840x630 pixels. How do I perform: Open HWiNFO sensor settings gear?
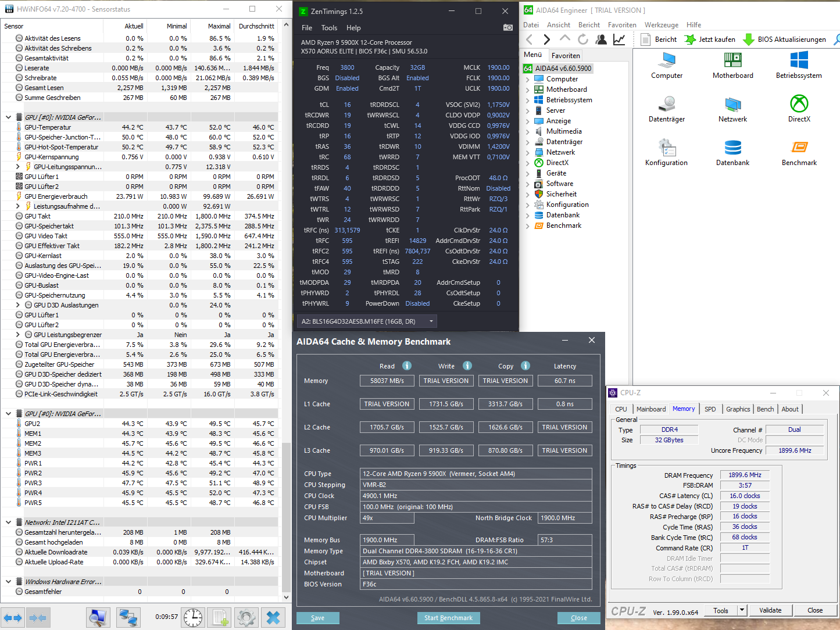click(x=246, y=618)
